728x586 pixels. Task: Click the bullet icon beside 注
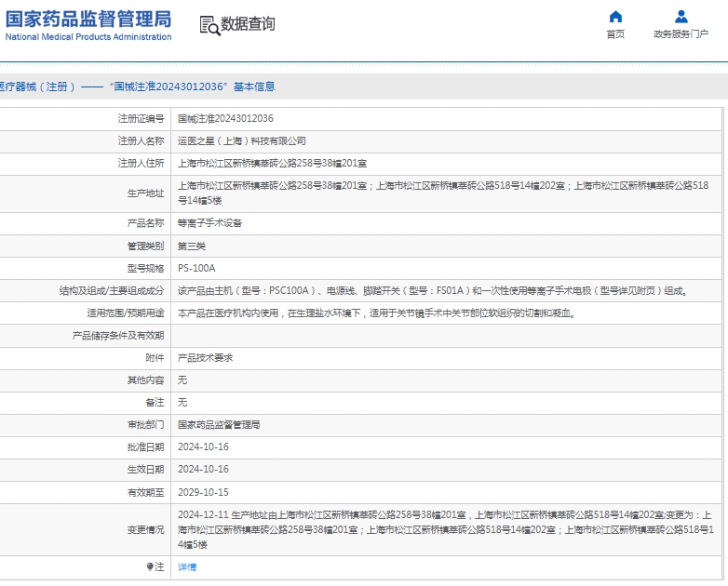pos(150,566)
